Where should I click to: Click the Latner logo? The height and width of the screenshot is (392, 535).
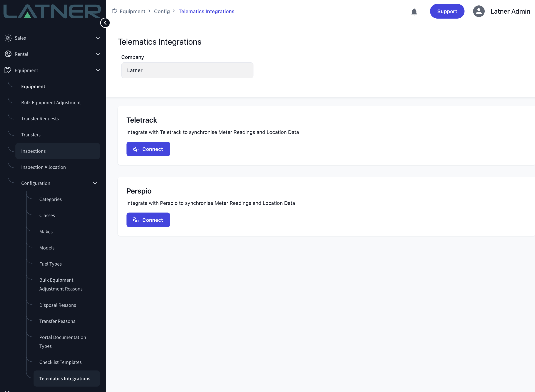click(x=52, y=11)
